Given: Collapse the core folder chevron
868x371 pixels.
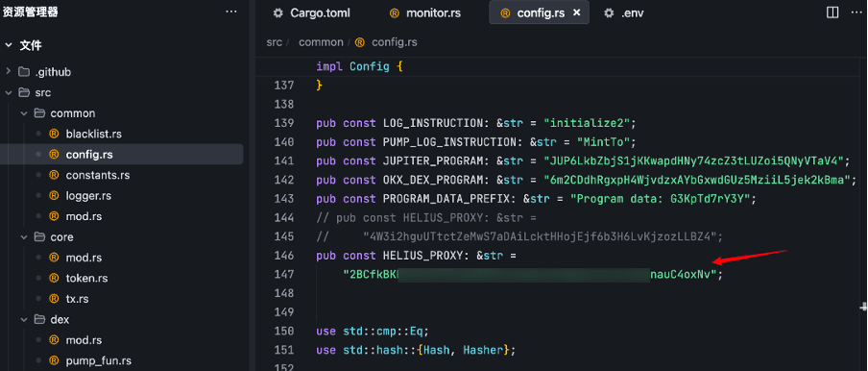Looking at the screenshot, I should 24,237.
